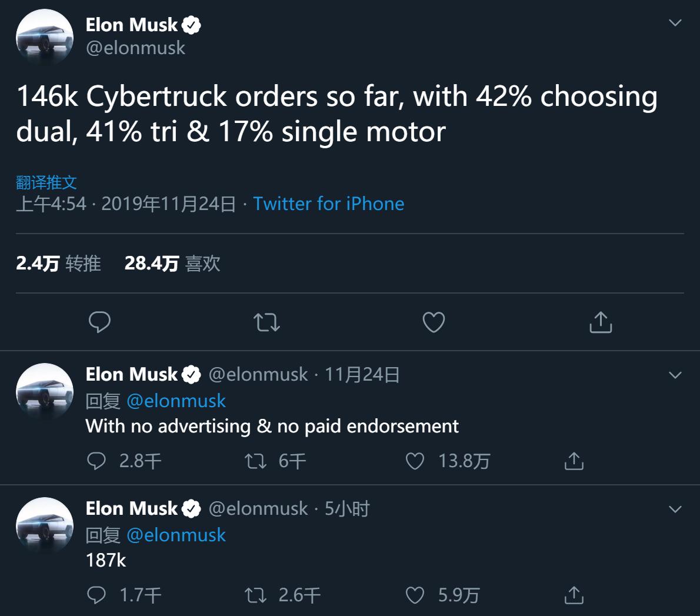Share the main Cybertruck orders tweet

click(601, 322)
